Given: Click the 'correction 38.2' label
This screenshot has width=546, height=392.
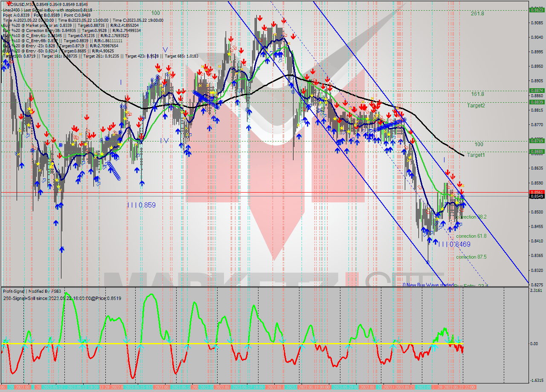Looking at the screenshot, I should (471, 217).
